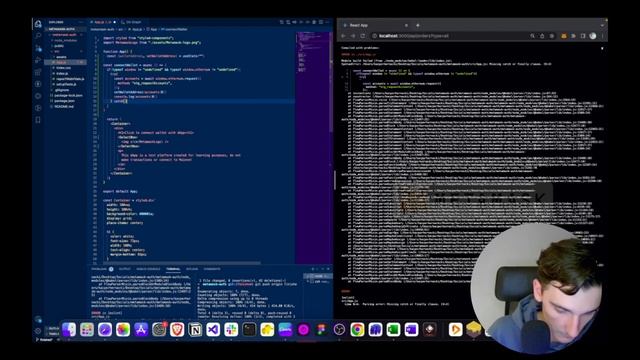
Task: Open Safari from the Dock
Action: pos(104,329)
